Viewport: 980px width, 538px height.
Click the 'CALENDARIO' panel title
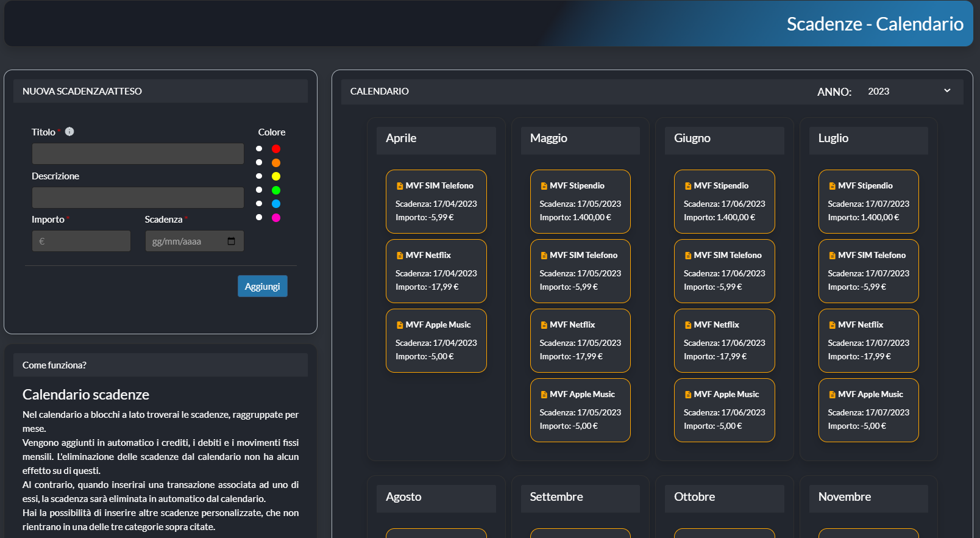[380, 91]
